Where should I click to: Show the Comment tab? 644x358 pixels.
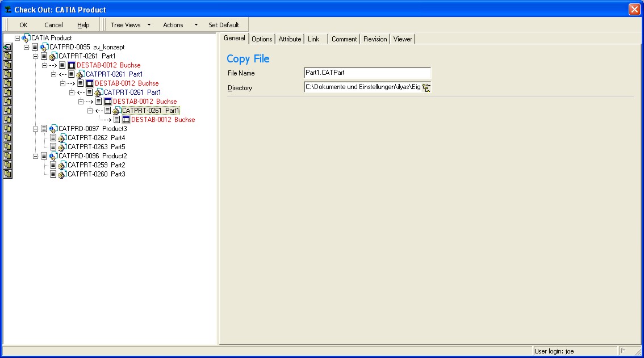(x=344, y=39)
